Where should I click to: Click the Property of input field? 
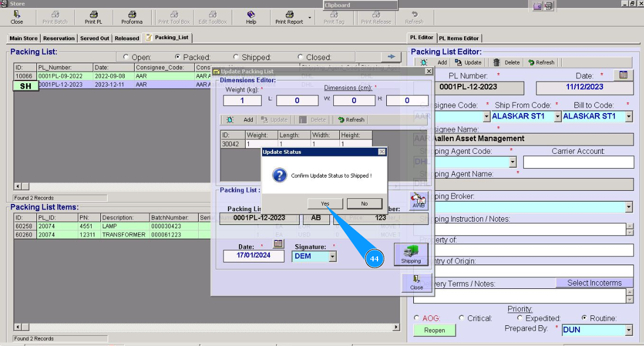[524, 250]
